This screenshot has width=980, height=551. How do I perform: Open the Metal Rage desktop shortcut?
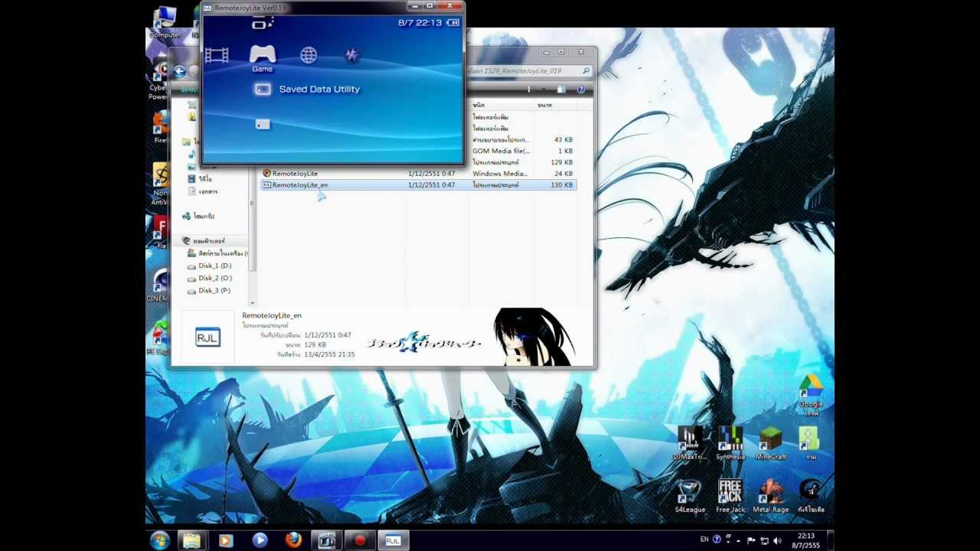(x=770, y=496)
